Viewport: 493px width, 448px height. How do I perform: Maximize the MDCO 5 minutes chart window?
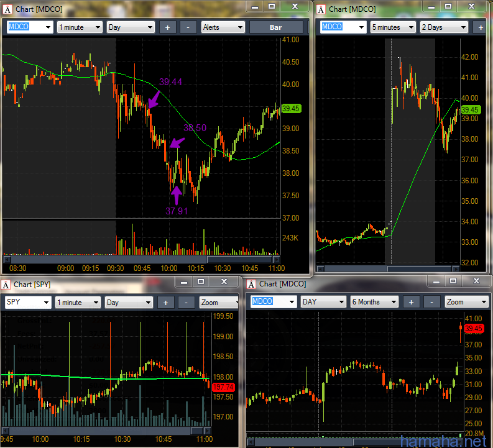pyautogui.click(x=449, y=7)
